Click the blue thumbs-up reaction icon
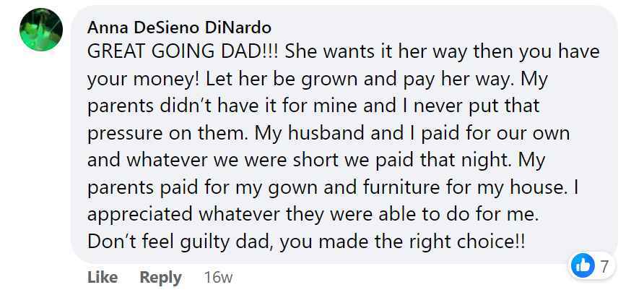The image size is (644, 290). [x=582, y=266]
